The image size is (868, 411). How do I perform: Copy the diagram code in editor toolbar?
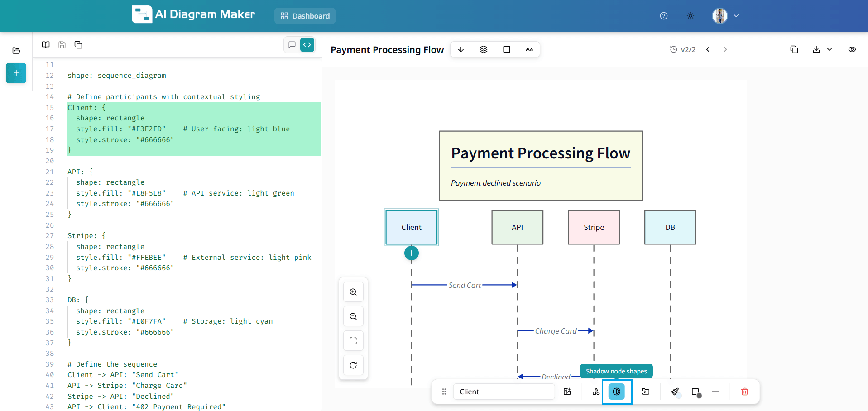click(x=78, y=45)
